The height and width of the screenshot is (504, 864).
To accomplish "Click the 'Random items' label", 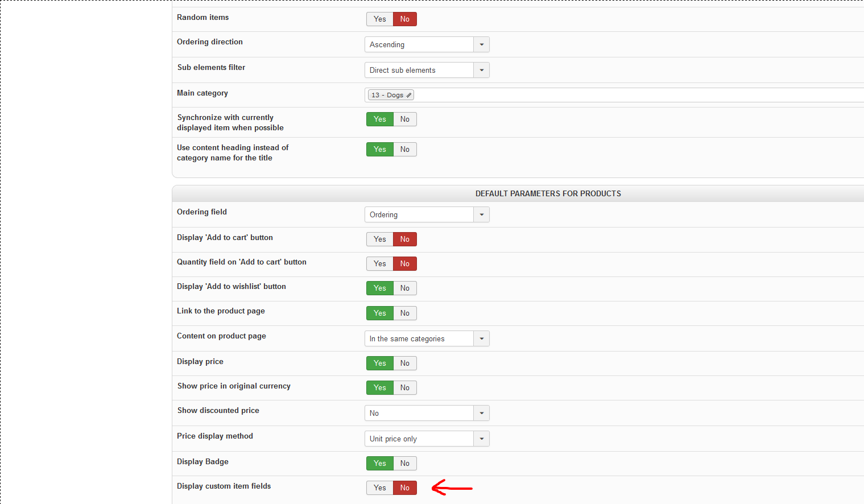I will click(203, 18).
